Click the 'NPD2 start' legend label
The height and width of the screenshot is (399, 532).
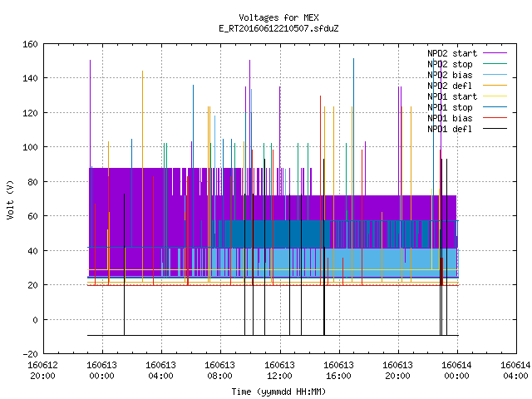pos(452,53)
